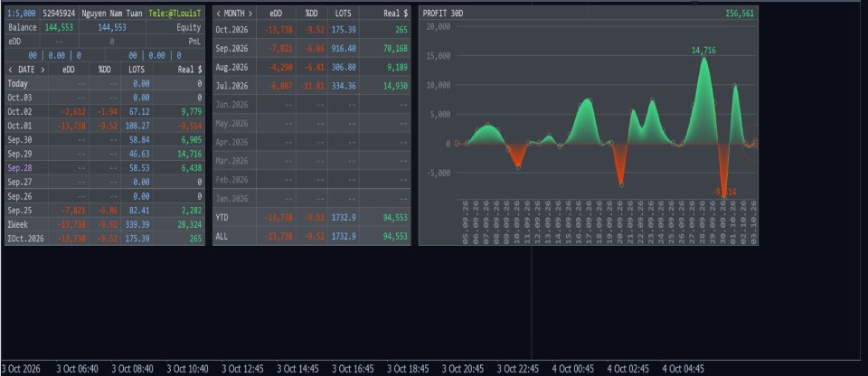Select the Sep.25 row
This screenshot has width=868, height=376.
105,211
